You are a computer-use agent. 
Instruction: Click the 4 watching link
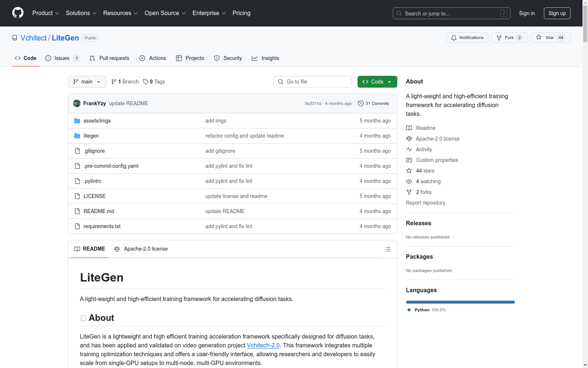pos(423,181)
